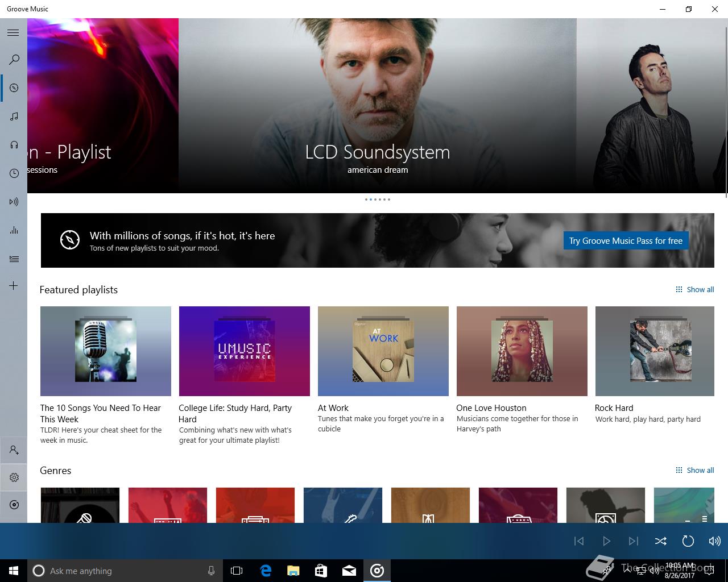The height and width of the screenshot is (582, 728).
Task: Open the first genre tile with microphone
Action: [x=80, y=505]
